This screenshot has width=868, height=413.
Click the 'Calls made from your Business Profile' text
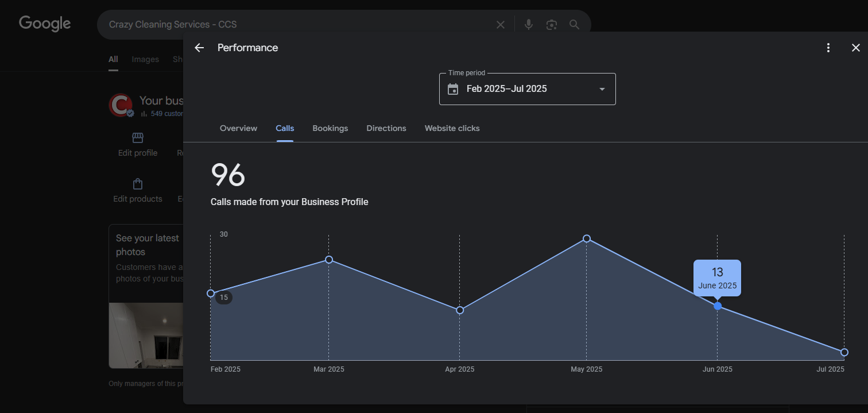289,202
